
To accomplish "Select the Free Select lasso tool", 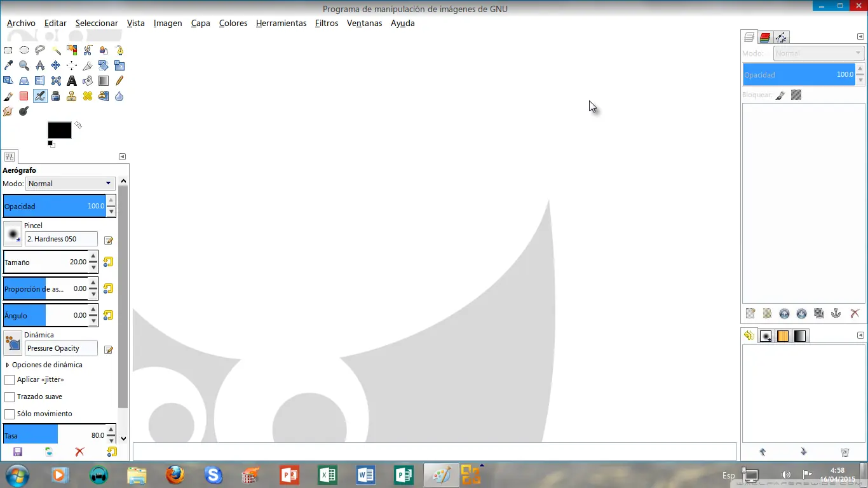I will pos(40,50).
